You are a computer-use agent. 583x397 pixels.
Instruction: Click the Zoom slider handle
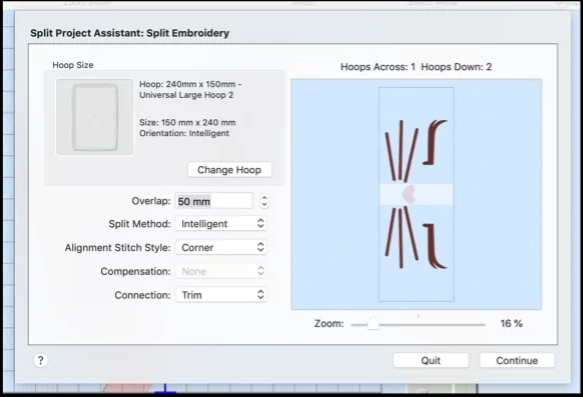(373, 324)
